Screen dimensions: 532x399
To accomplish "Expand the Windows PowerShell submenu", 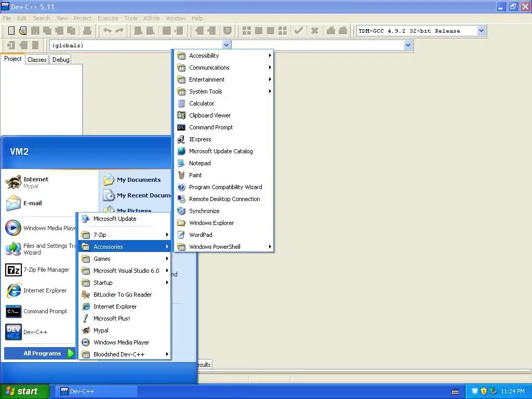I will pos(223,247).
